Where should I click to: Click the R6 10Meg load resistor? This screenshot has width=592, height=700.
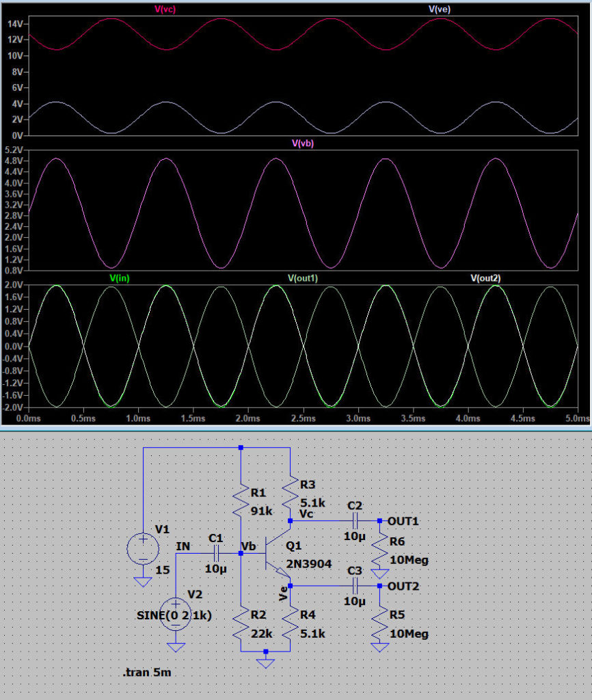[379, 551]
